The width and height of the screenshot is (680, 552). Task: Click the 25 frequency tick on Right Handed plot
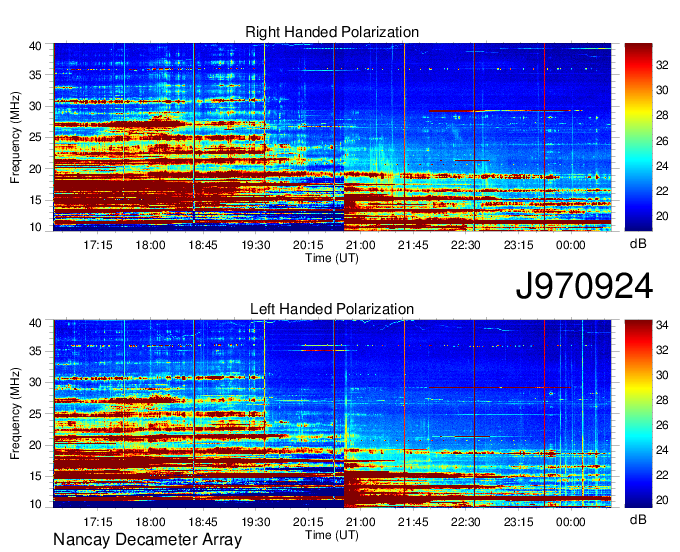pos(35,137)
